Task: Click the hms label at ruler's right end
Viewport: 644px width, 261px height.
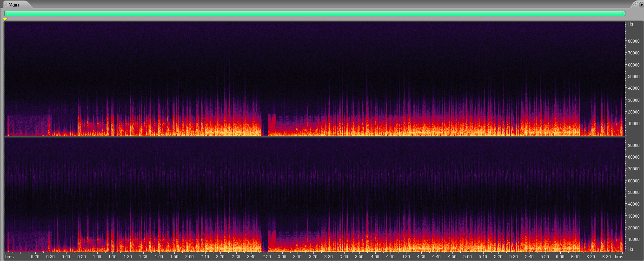Action: (x=619, y=256)
